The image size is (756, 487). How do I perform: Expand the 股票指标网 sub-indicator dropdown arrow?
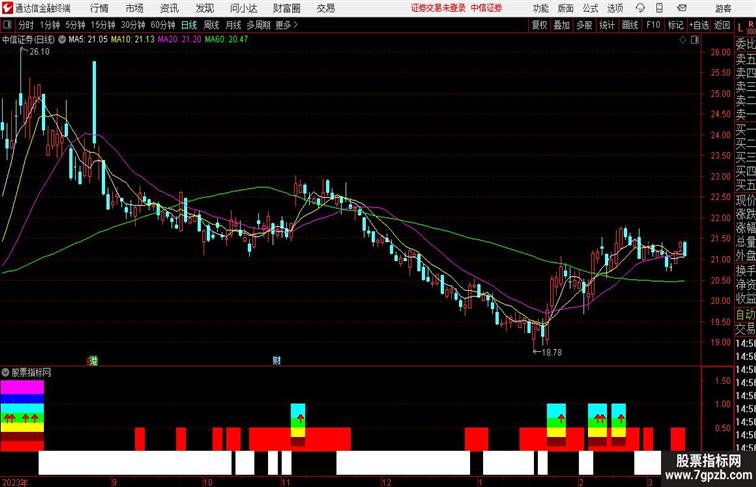click(5, 372)
